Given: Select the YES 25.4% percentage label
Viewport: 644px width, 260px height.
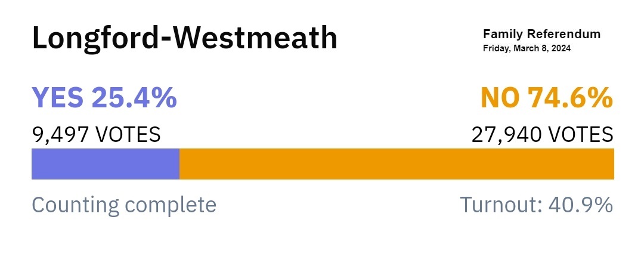Looking at the screenshot, I should coord(104,98).
